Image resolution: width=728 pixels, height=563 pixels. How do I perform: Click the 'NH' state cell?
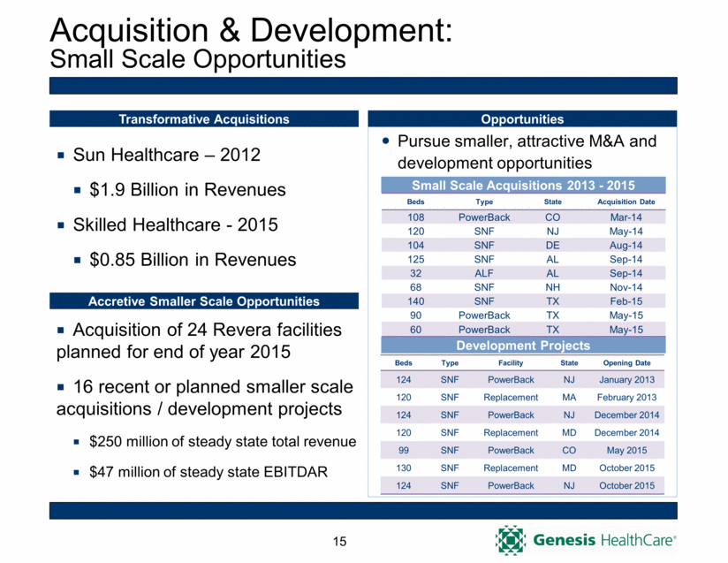(552, 287)
